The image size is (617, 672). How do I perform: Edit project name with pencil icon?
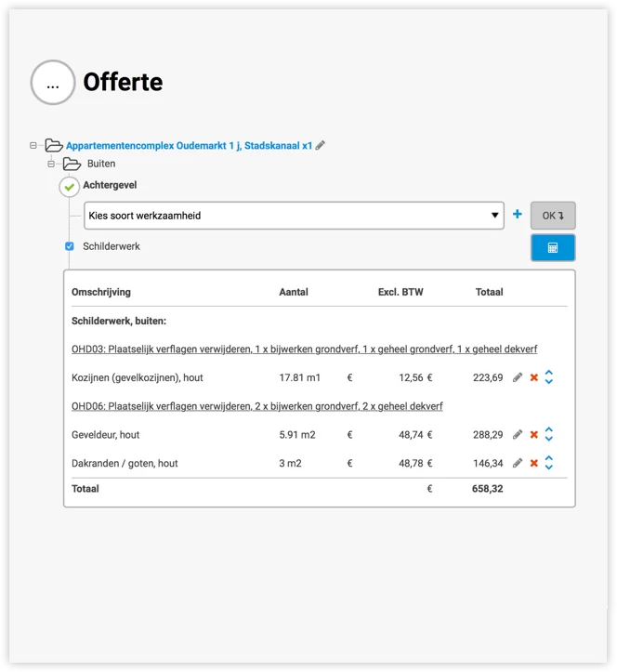(321, 146)
